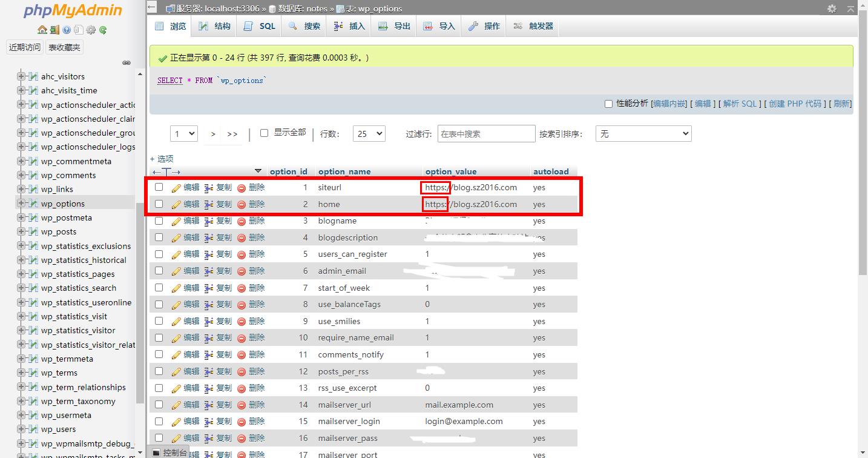This screenshot has width=868, height=458.
Task: Check the 显示全部 checkbox
Action: pyautogui.click(x=265, y=133)
